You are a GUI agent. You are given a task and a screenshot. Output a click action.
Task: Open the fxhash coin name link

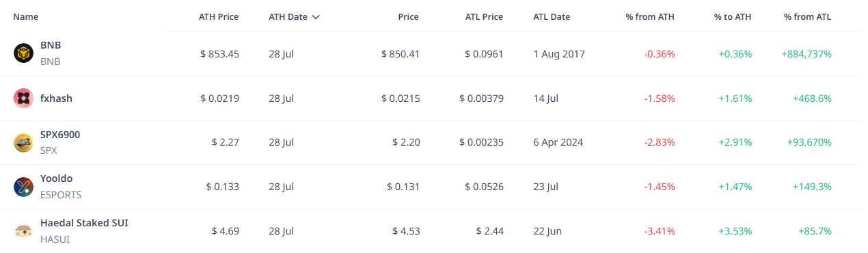click(x=56, y=98)
